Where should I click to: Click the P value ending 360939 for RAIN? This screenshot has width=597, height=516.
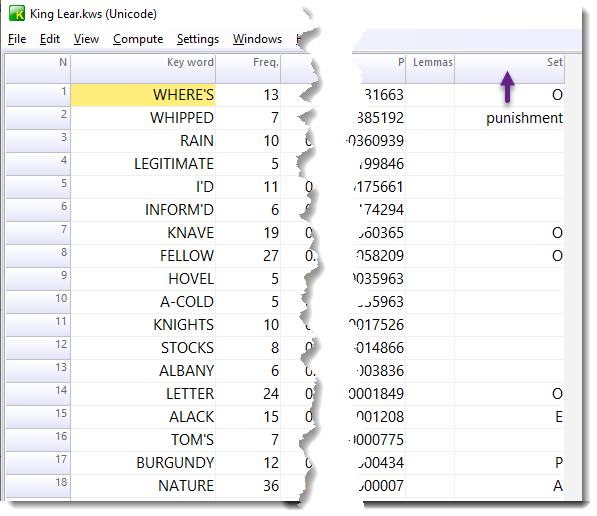coord(375,141)
